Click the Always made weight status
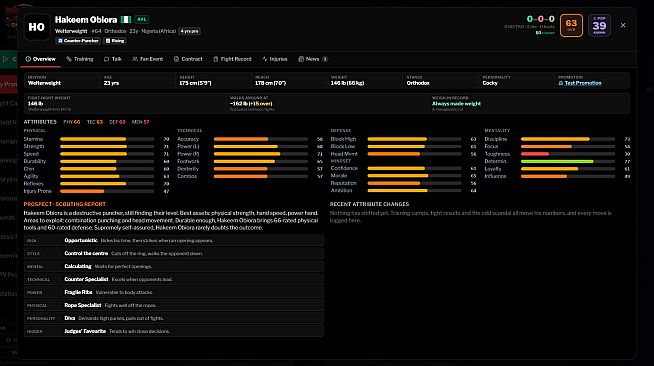Viewport: 654px width, 366px height. tap(456, 103)
